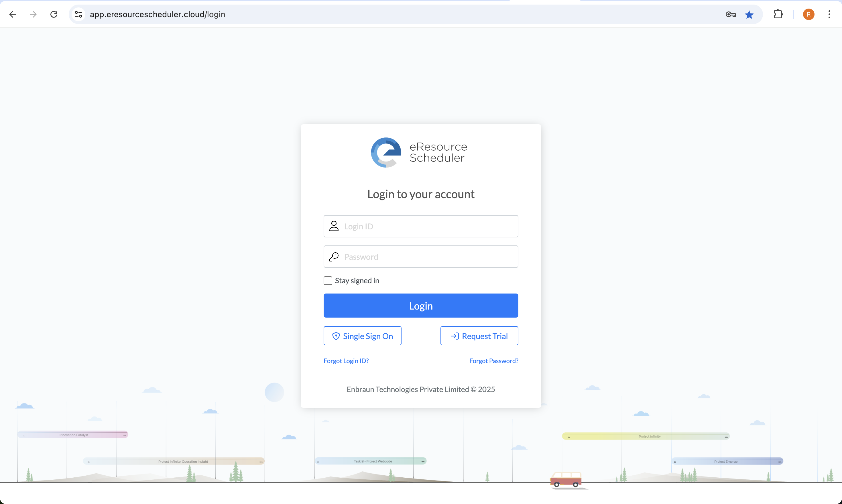Image resolution: width=842 pixels, height=504 pixels.
Task: Click the eResource Scheduler logo
Action: click(x=419, y=153)
